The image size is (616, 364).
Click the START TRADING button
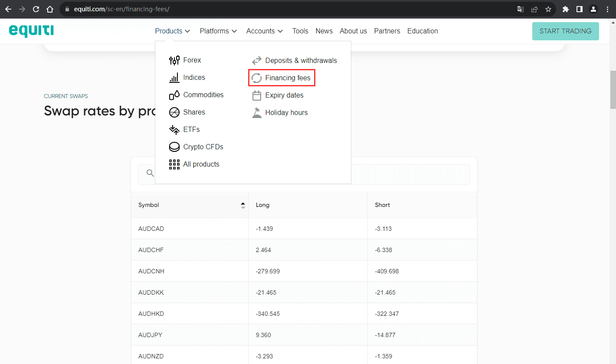pyautogui.click(x=565, y=31)
